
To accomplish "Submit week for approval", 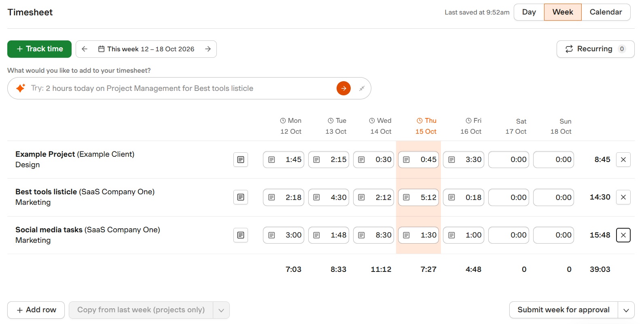I will click(x=563, y=310).
